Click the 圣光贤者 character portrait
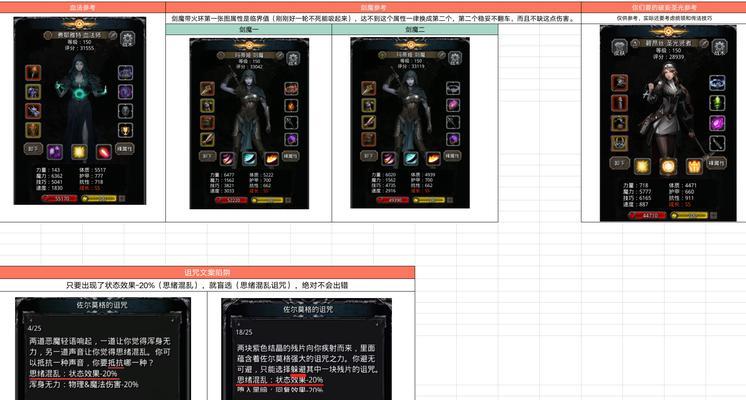 (x=667, y=112)
